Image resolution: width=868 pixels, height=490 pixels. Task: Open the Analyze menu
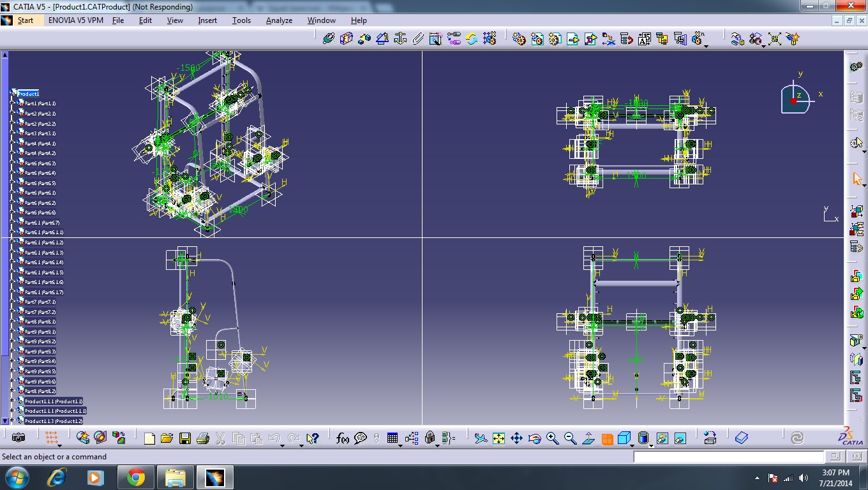(x=279, y=20)
